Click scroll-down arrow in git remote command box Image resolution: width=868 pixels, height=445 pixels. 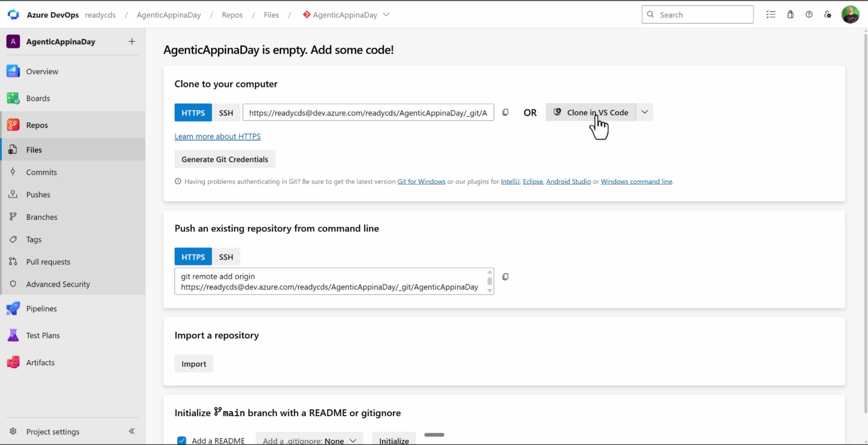[x=490, y=291]
